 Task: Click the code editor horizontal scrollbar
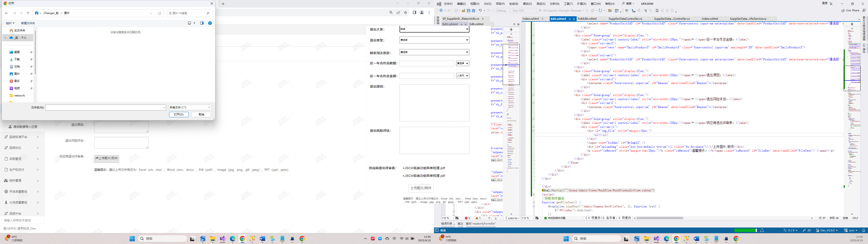tap(659, 218)
